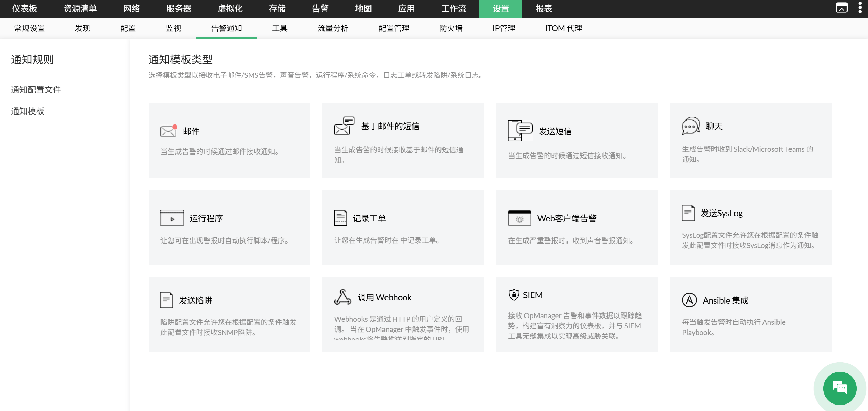Select the 聊天 template title
868x411 pixels.
pyautogui.click(x=714, y=126)
